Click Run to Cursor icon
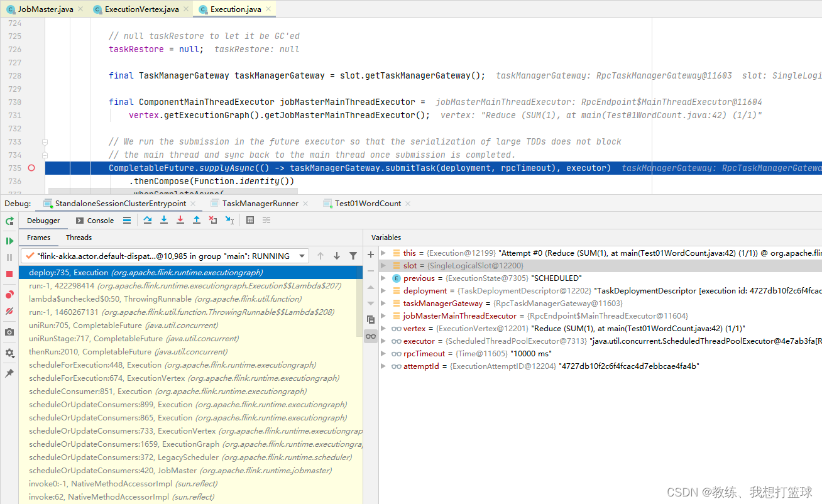This screenshot has width=822, height=504. coord(229,220)
